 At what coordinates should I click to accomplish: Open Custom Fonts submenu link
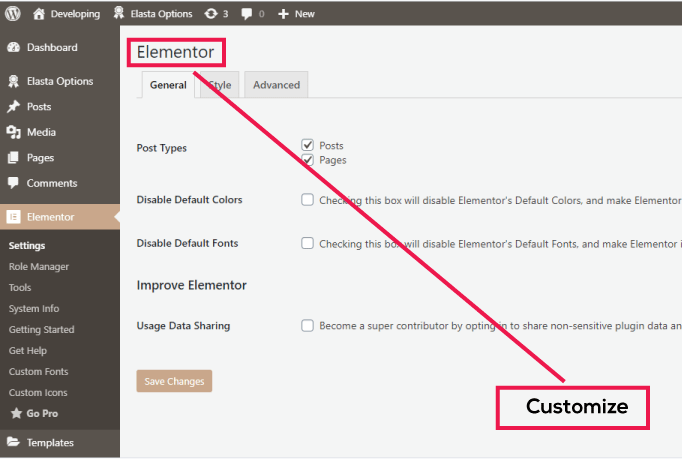(38, 372)
